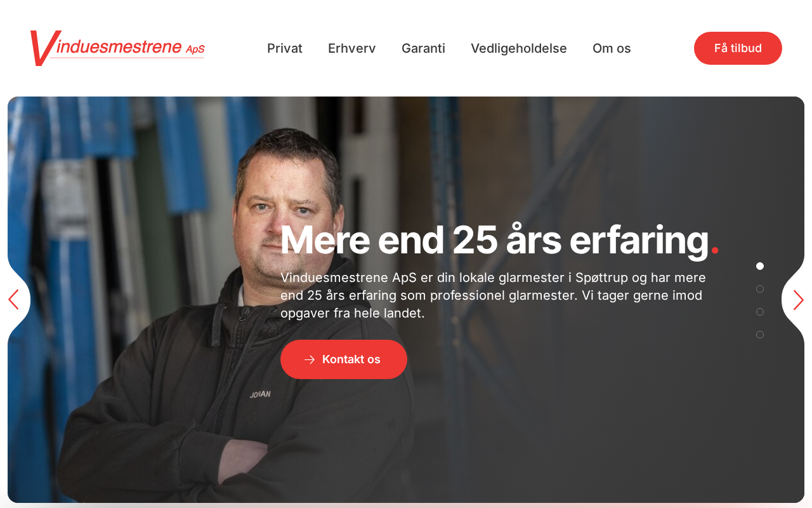Click the JOHAN name tag on jacket
Viewport: 812px width, 508px height.
pyautogui.click(x=260, y=394)
